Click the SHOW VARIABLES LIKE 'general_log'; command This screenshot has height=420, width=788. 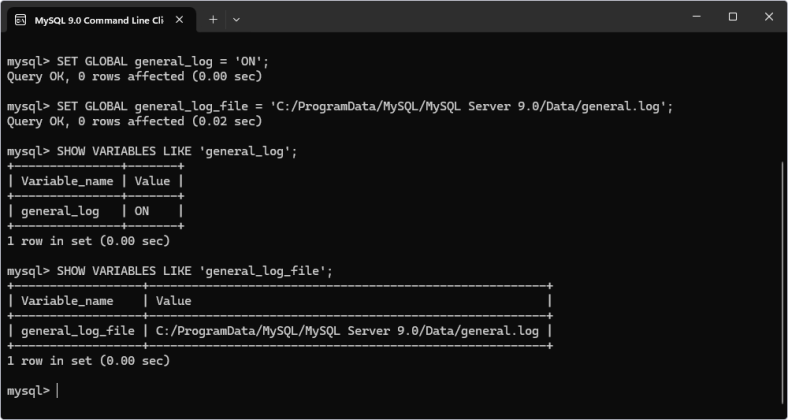(x=177, y=152)
